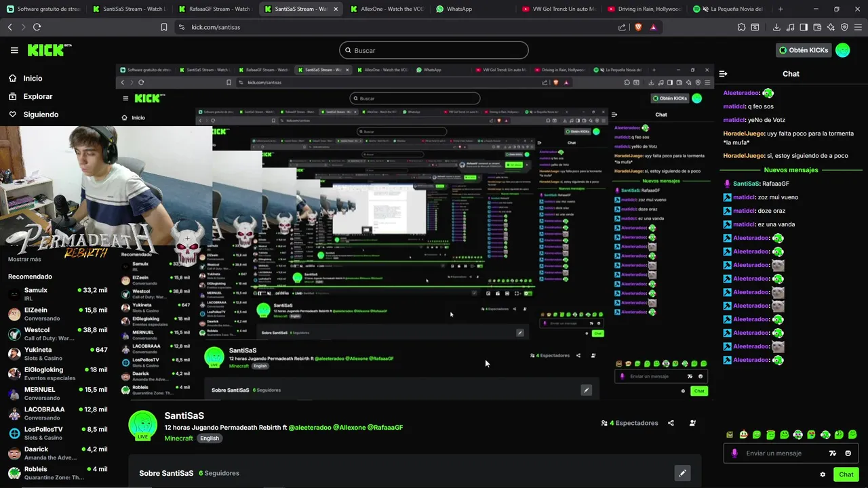View the 4 Espectadores viewer list

click(629, 423)
